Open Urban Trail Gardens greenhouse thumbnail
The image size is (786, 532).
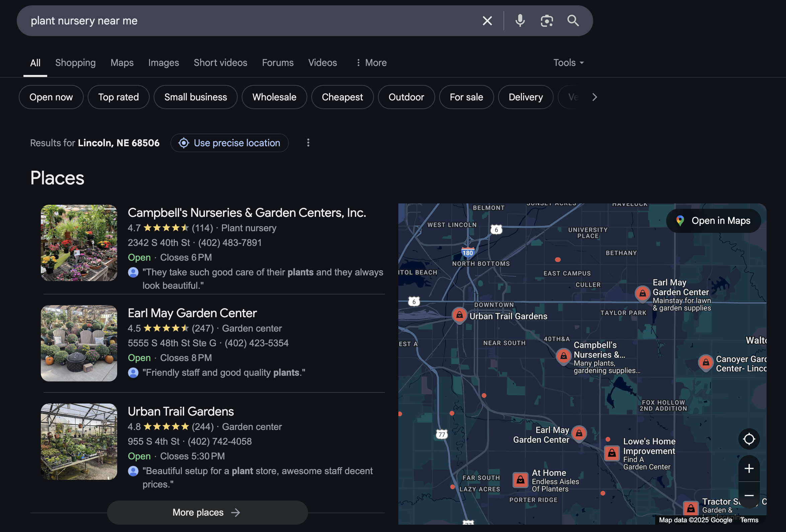[79, 442]
